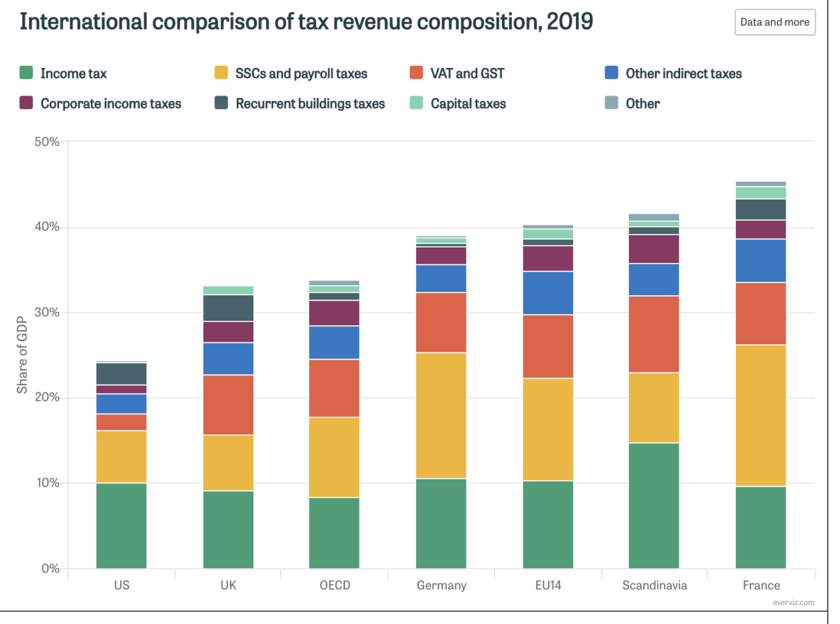
Task: Click Scandinavia's green income tax segment
Action: 654,505
